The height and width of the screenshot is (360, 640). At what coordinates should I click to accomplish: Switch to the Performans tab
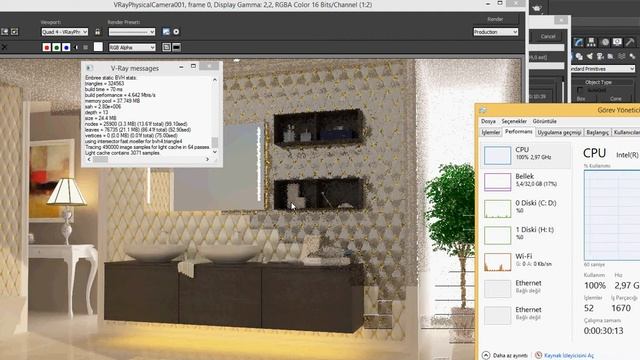point(518,132)
